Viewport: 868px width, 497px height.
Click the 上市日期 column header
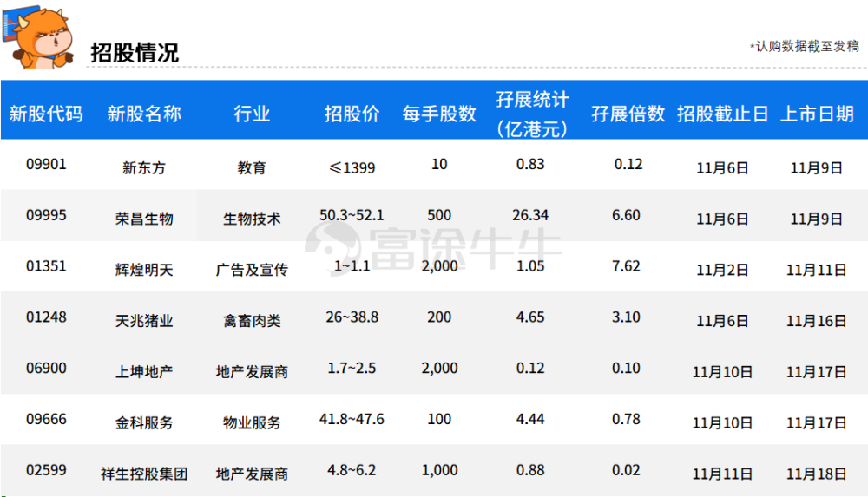click(817, 114)
